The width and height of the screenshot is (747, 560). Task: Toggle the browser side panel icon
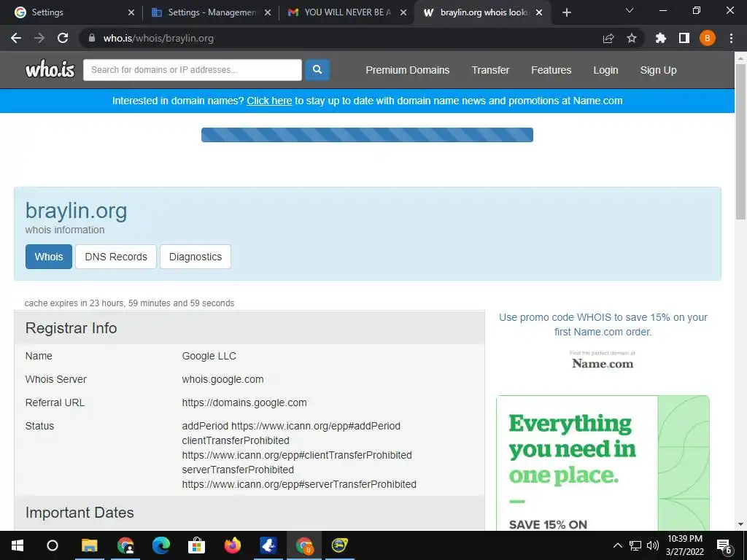coord(684,38)
